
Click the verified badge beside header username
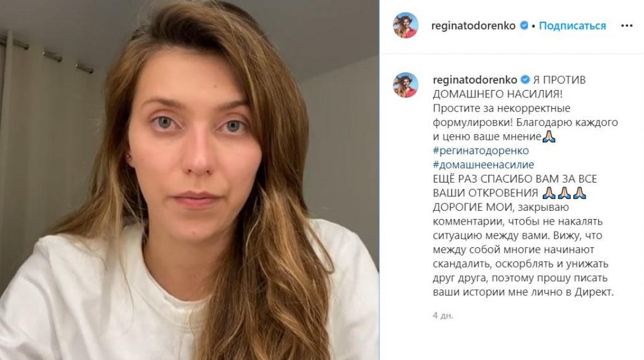pos(524,25)
